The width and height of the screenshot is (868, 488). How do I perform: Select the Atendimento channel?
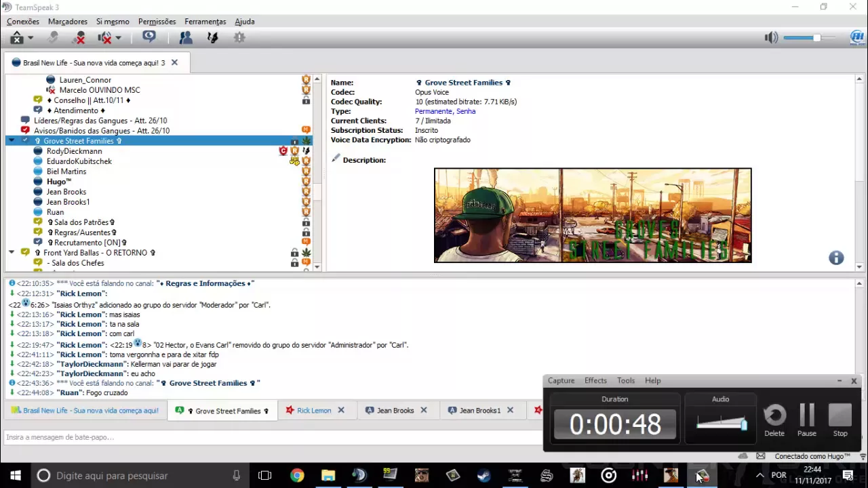[x=75, y=110]
